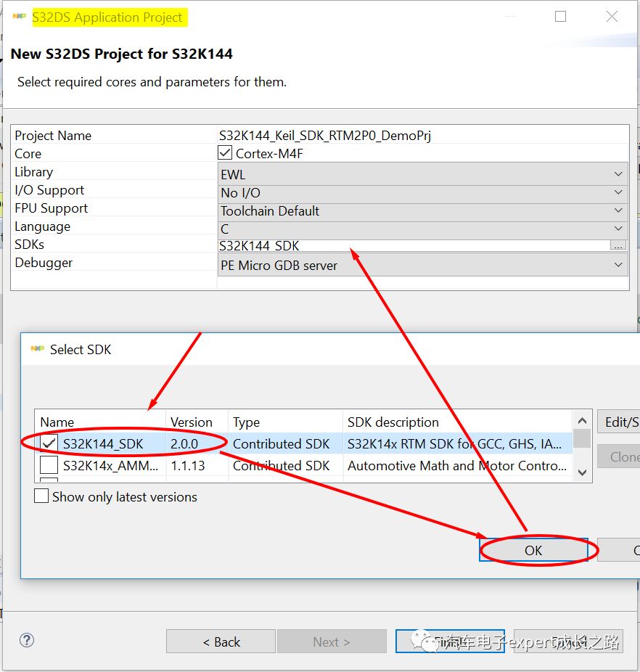The image size is (640, 672).
Task: Click the scroll-up arrow in the SDK list
Action: [x=582, y=419]
